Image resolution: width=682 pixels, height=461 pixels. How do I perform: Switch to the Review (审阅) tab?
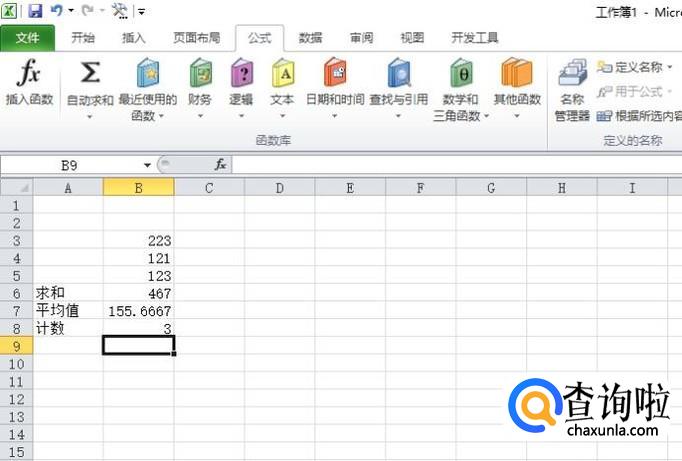[361, 38]
